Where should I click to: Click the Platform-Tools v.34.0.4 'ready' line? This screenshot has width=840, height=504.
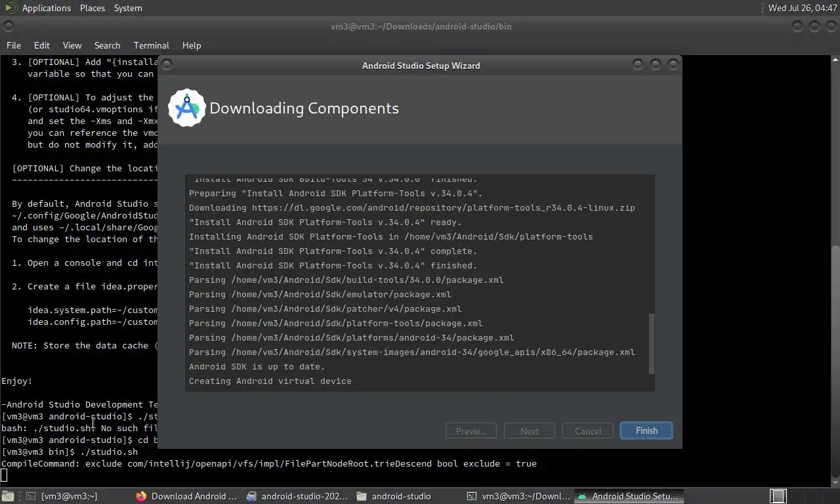[325, 222]
